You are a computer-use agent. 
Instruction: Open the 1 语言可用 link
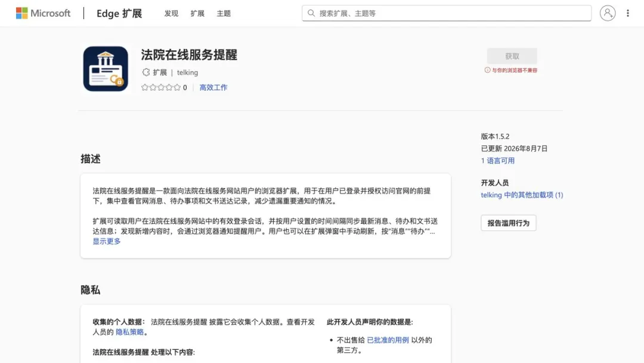click(498, 161)
